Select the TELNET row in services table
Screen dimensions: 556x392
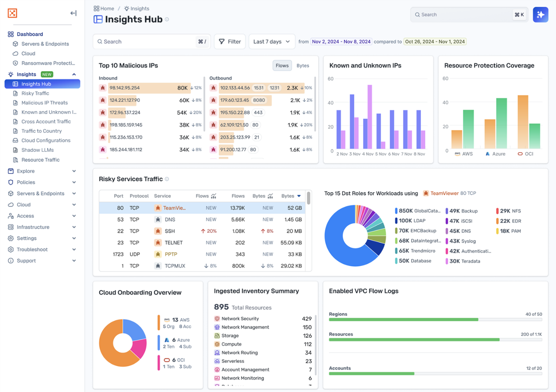pyautogui.click(x=202, y=243)
